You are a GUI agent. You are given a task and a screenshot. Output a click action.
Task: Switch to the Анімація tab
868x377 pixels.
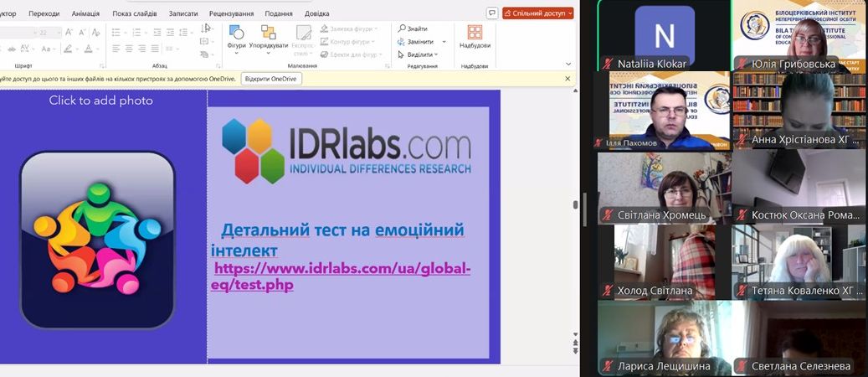point(85,13)
